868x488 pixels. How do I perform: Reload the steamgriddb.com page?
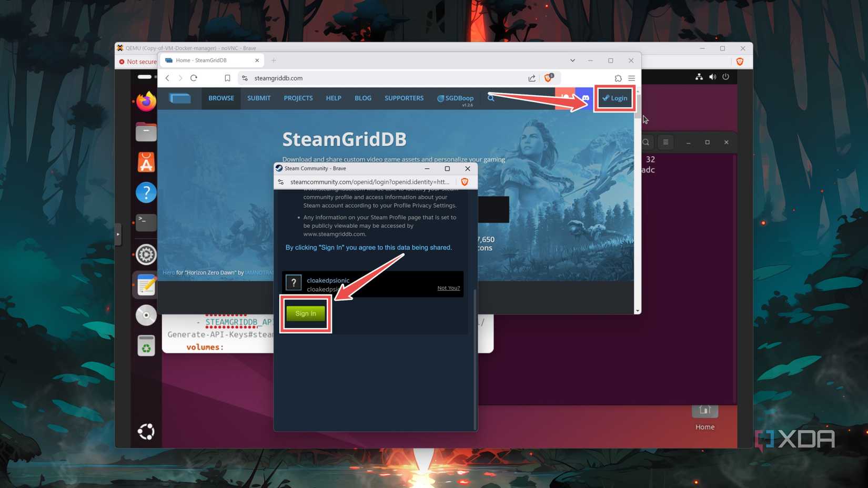click(x=194, y=78)
